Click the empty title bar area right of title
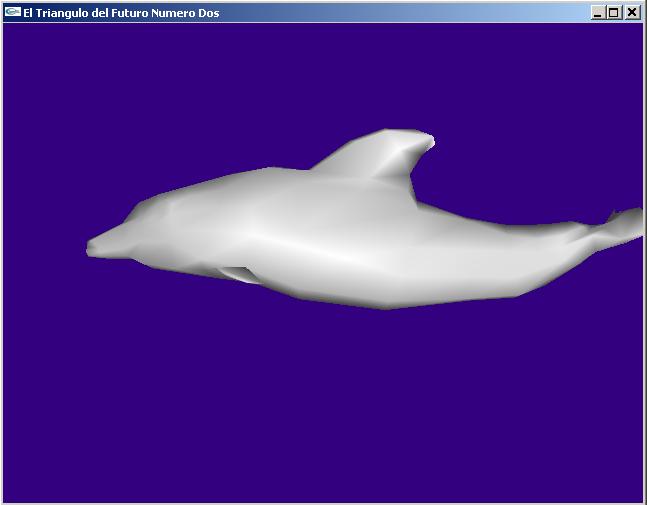Image resolution: width=647 pixels, height=505 pixels. pos(400,13)
